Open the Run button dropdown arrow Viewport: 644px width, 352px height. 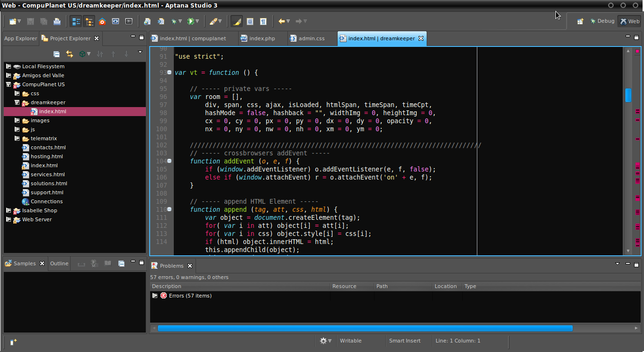(197, 21)
